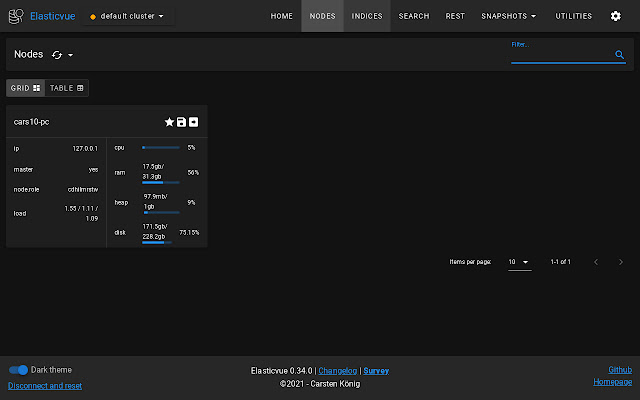
Task: Click the Elasticvue 0.34.0 version text
Action: tap(281, 371)
